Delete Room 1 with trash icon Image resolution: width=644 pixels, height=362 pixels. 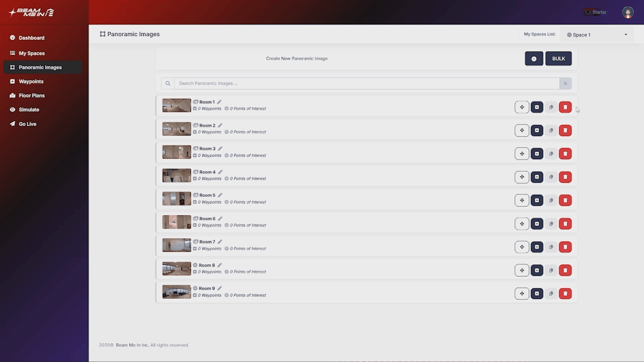tap(565, 107)
